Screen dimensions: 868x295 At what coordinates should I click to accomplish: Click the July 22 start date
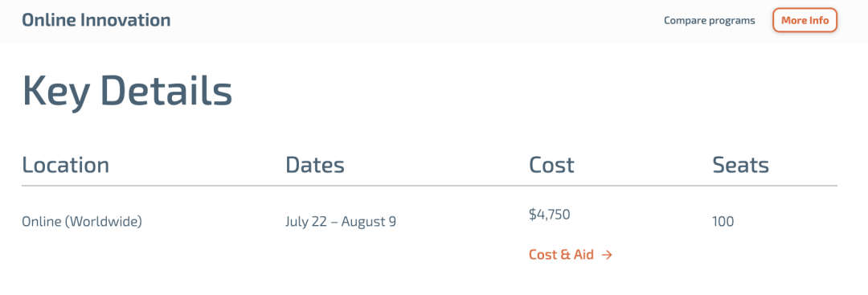click(x=305, y=222)
